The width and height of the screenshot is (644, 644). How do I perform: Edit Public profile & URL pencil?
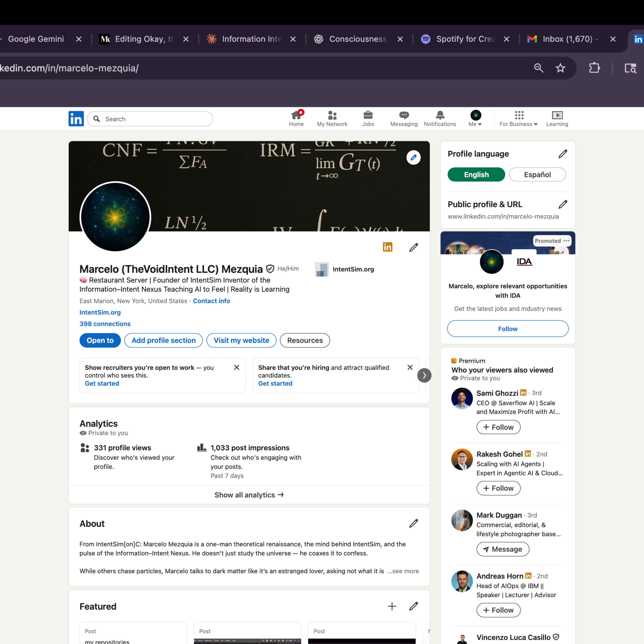563,204
